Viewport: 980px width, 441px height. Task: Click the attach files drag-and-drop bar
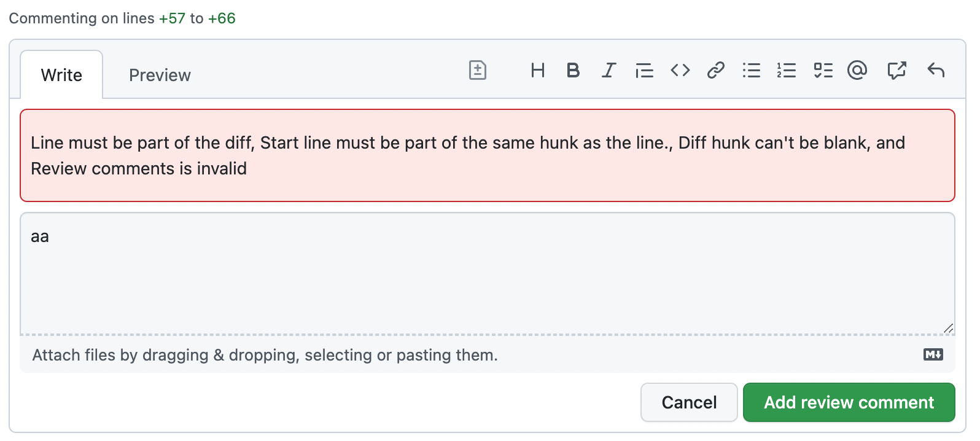488,354
